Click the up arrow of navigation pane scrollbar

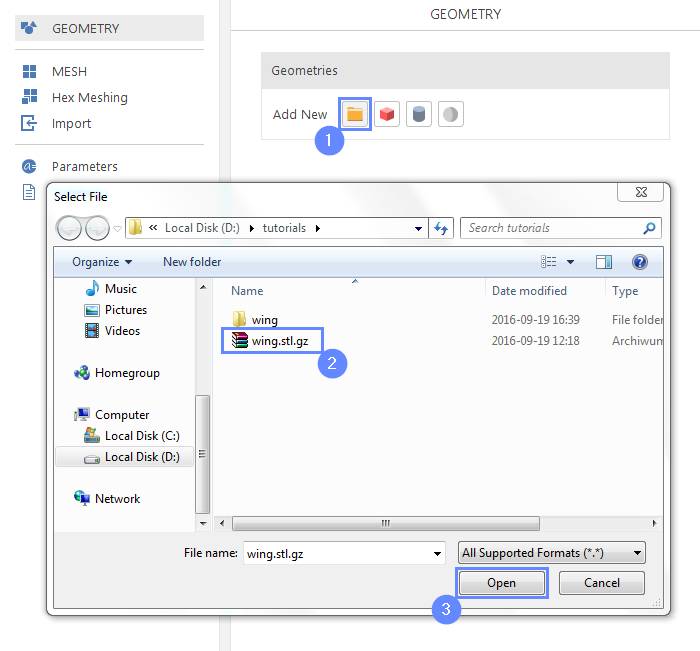pos(203,287)
